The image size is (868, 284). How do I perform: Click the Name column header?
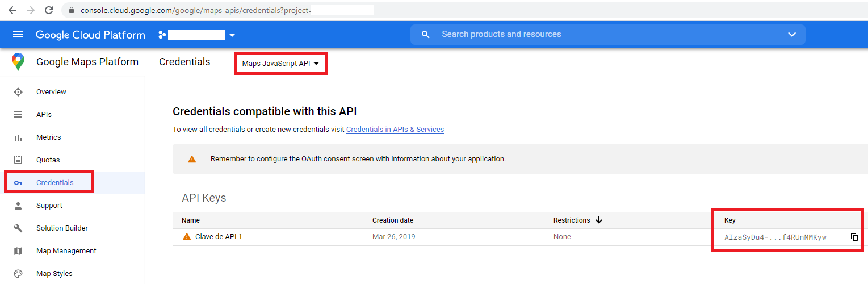[191, 220]
